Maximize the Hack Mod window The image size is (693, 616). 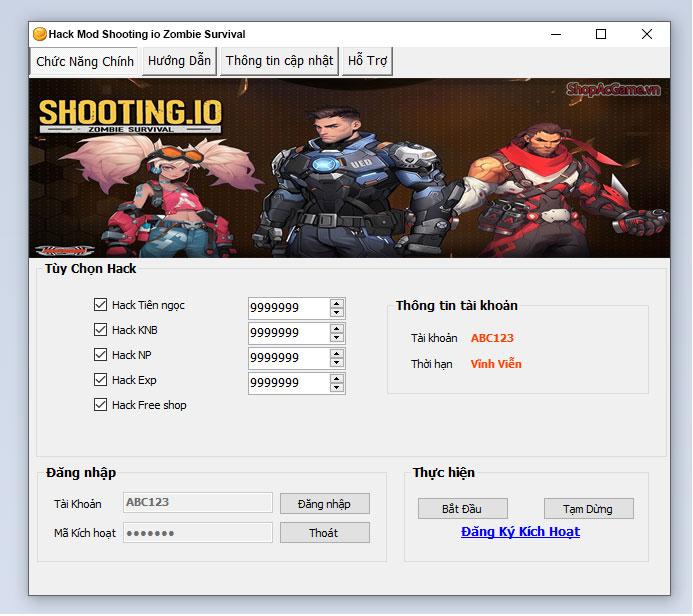click(x=601, y=34)
